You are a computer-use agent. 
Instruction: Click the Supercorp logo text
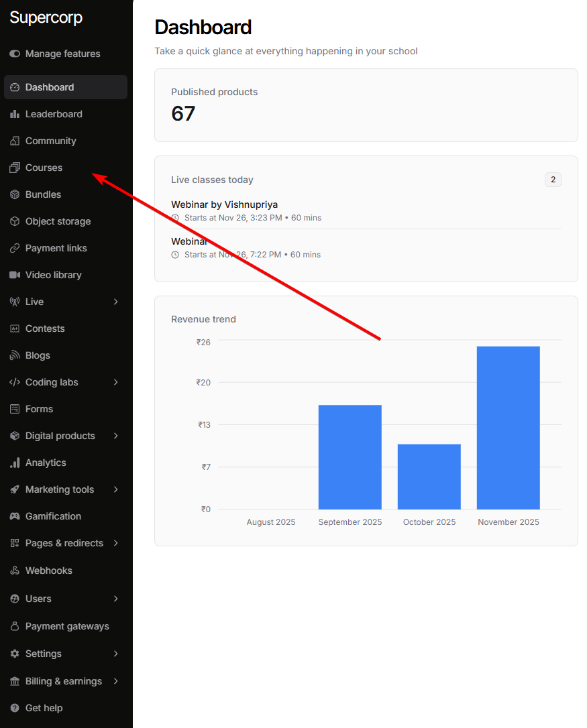click(x=46, y=18)
